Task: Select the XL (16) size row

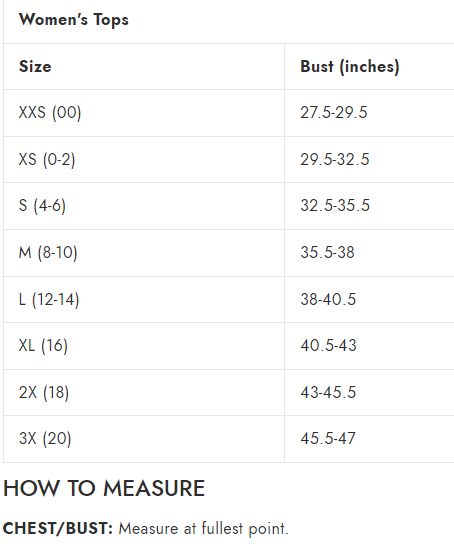Action: (229, 346)
